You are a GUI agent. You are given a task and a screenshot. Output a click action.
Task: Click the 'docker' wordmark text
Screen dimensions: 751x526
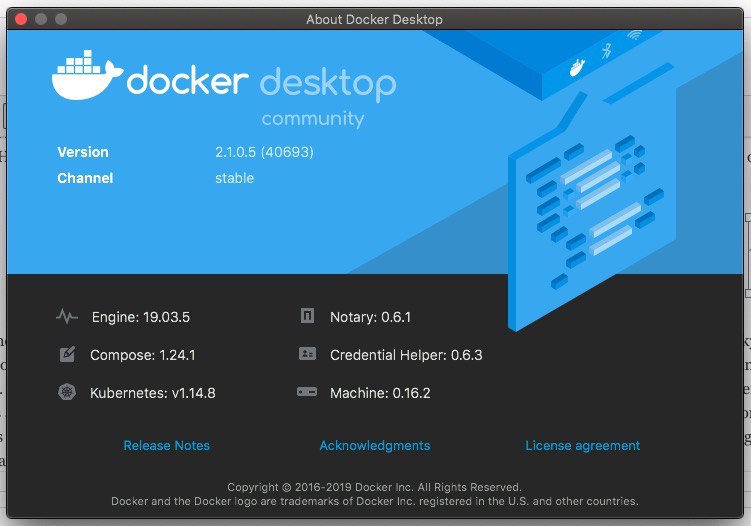tap(187, 79)
